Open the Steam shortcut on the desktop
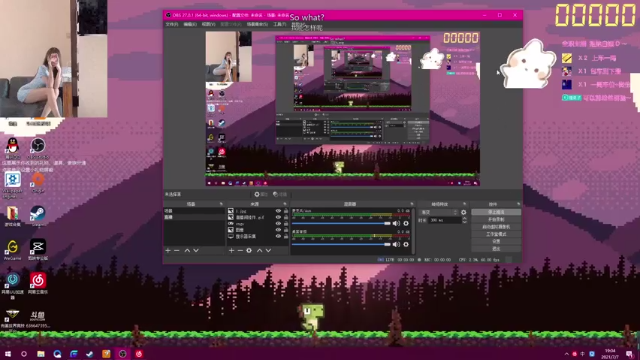This screenshot has height=360, width=640. click(38, 216)
